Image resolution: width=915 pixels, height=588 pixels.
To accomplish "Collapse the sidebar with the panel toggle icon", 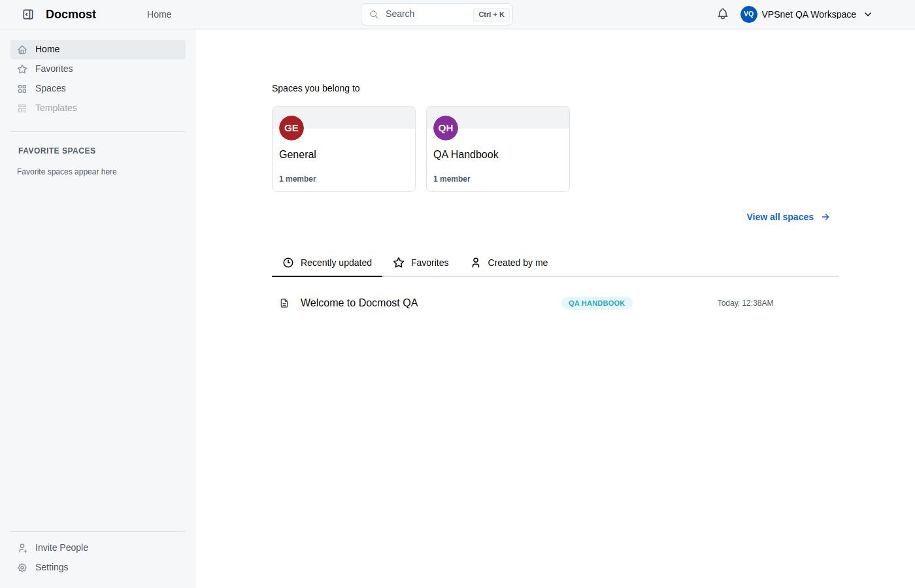I will coord(28,14).
